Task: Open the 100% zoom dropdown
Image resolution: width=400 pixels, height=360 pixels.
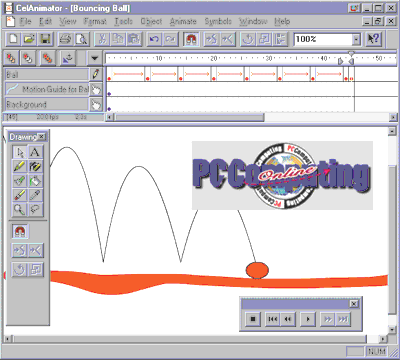Action: pyautogui.click(x=356, y=39)
